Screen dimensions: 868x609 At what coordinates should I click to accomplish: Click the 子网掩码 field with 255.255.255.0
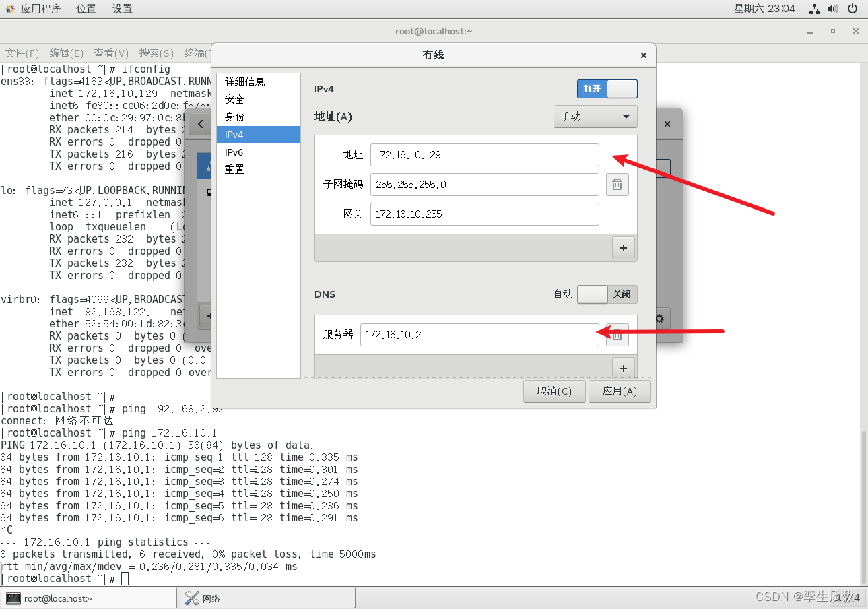tap(484, 185)
